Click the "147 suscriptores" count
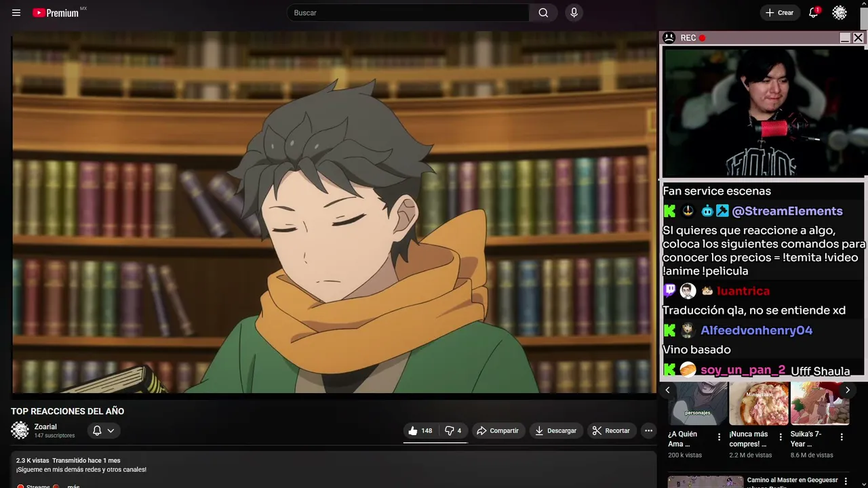868x488 pixels. click(x=54, y=436)
